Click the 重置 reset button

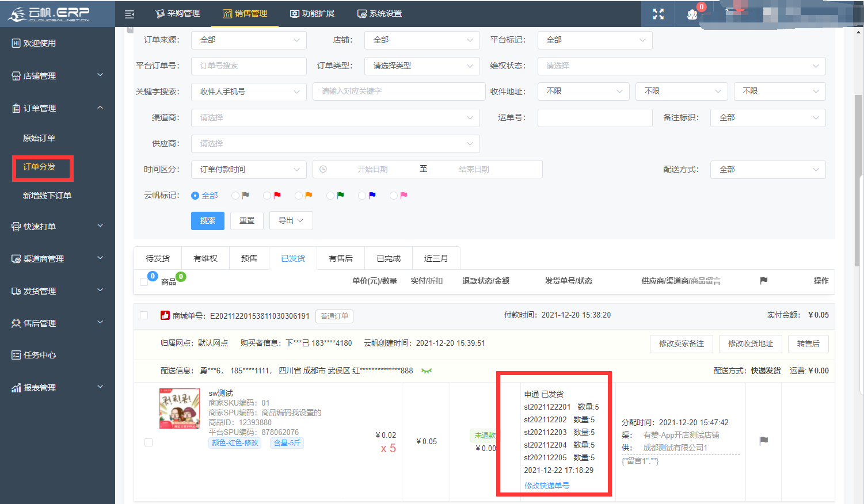[x=247, y=220]
